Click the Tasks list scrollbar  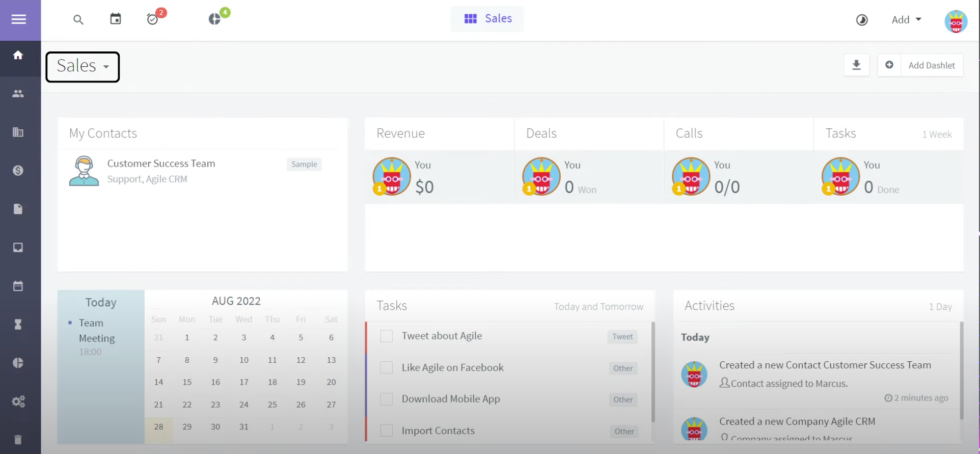[652, 372]
